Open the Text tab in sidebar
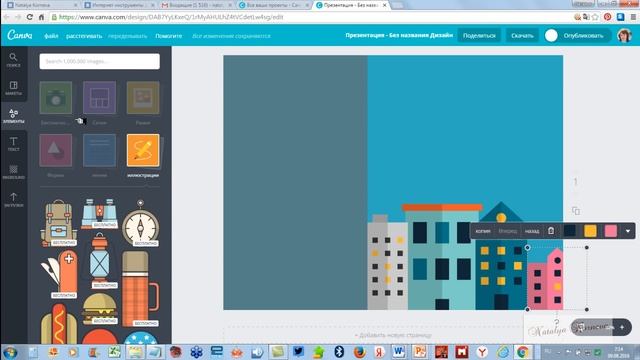Image resolution: width=640 pixels, height=360 pixels. (x=13, y=144)
